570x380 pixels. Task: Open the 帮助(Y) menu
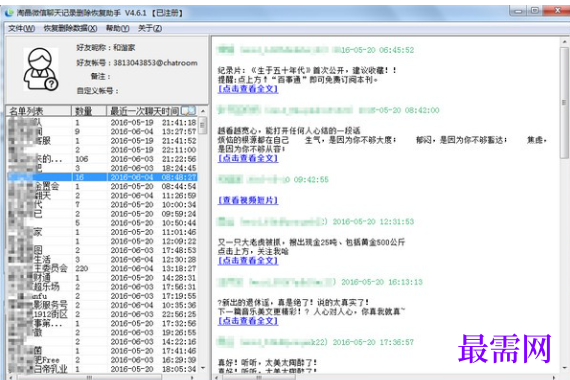(x=117, y=28)
